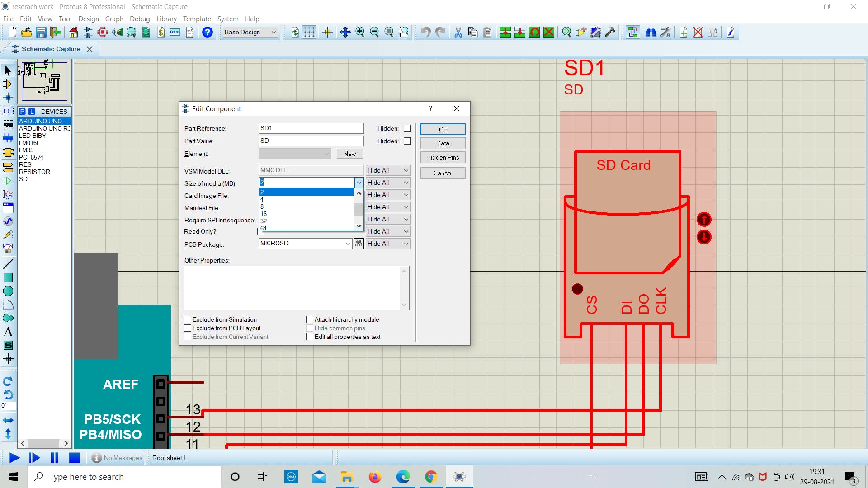
Task: Click OK to confirm component settings
Action: click(442, 129)
